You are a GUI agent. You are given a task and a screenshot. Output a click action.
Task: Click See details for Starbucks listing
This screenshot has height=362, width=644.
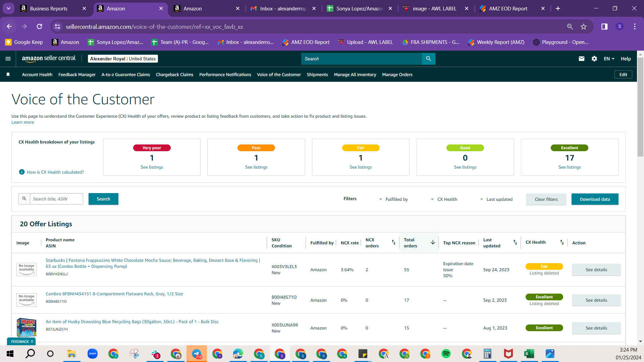coord(596,269)
